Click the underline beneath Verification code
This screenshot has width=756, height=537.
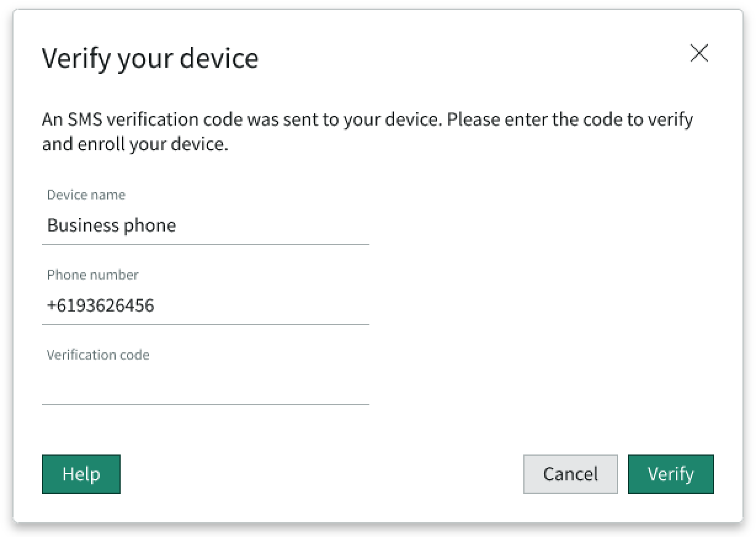point(205,404)
